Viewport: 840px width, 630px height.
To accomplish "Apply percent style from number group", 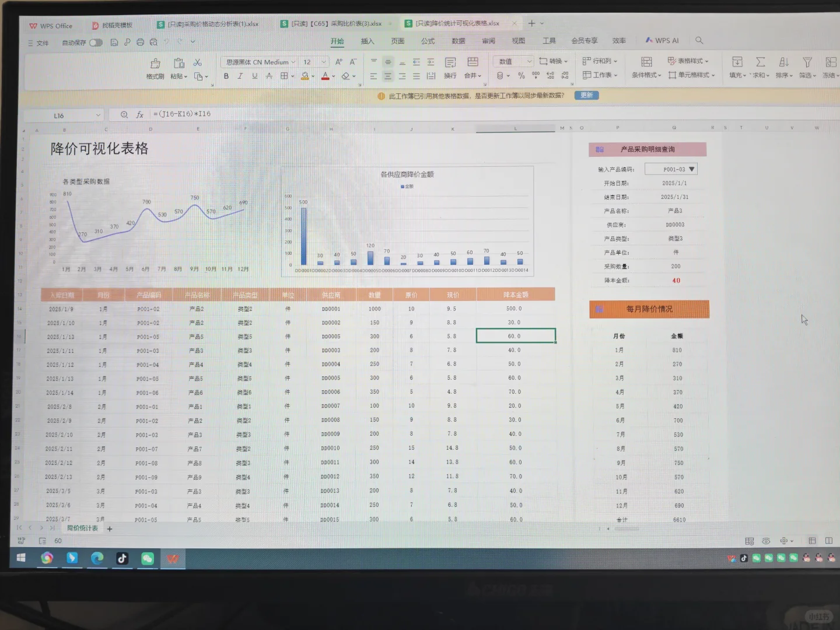I will [x=521, y=76].
